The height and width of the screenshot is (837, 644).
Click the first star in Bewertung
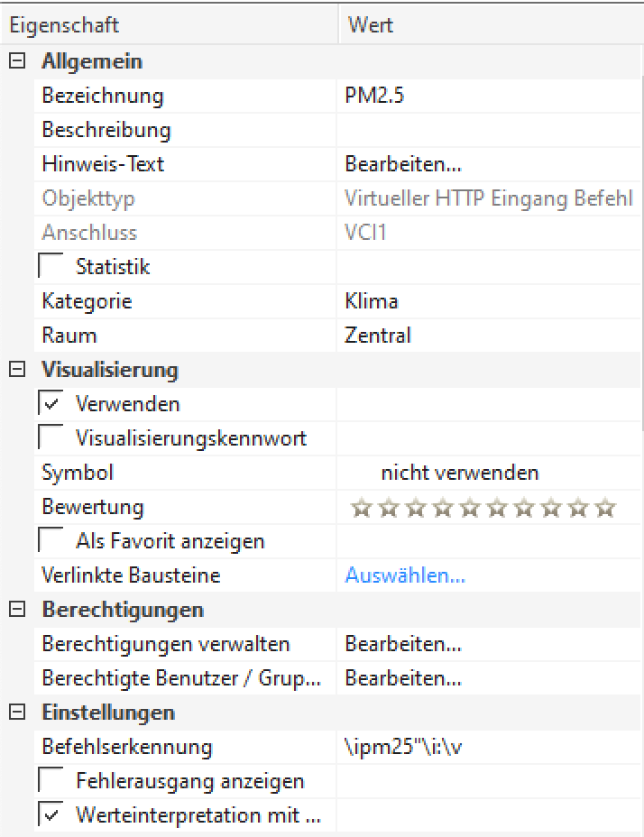pyautogui.click(x=361, y=507)
